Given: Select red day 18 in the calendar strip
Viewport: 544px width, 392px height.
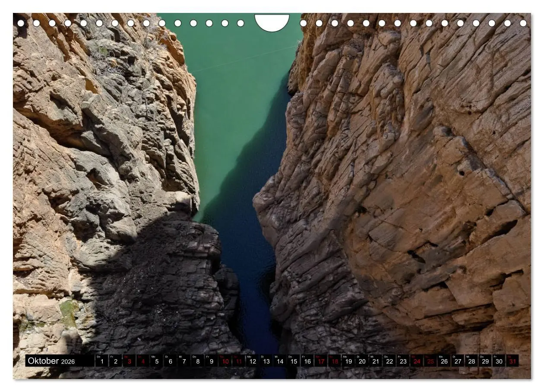Looking at the screenshot, I should click(x=335, y=361).
